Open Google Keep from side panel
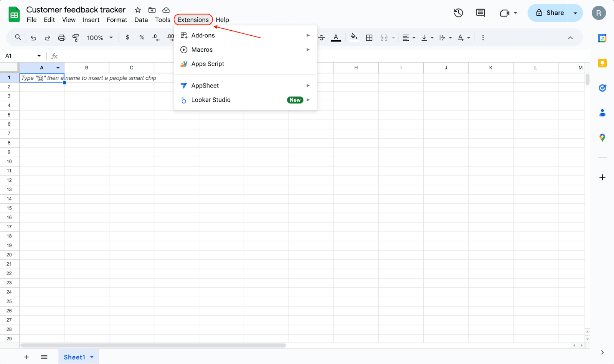The width and height of the screenshot is (614, 364). pos(602,63)
